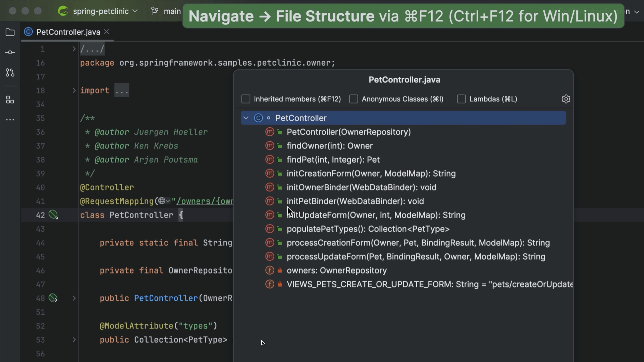Screen dimensions: 644x362
Task: Open the File Structure popup settings gear
Action: 566,99
